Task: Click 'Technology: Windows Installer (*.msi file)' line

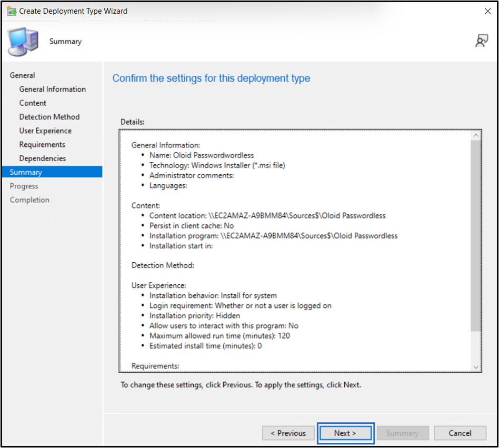Action: (x=217, y=165)
